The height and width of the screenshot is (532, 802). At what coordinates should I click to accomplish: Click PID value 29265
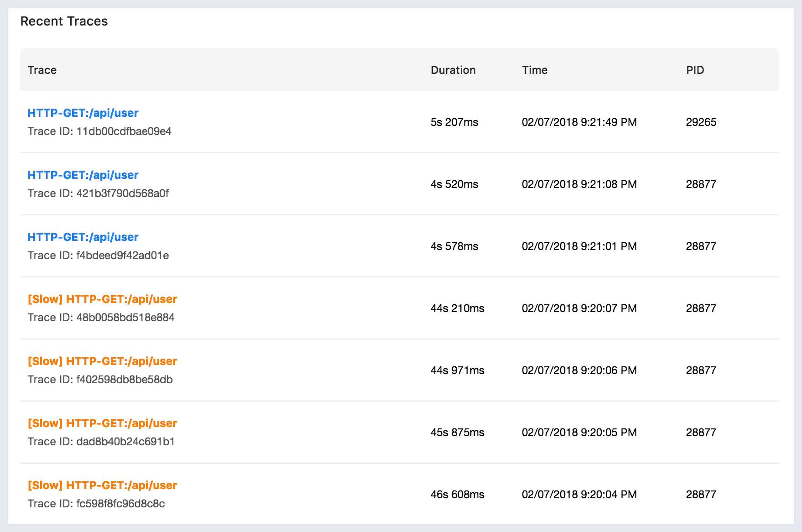(701, 122)
